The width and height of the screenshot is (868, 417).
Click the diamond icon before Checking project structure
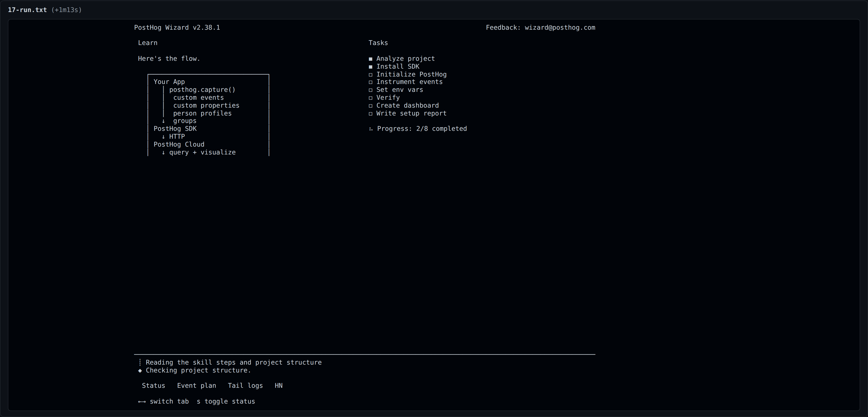(x=140, y=370)
